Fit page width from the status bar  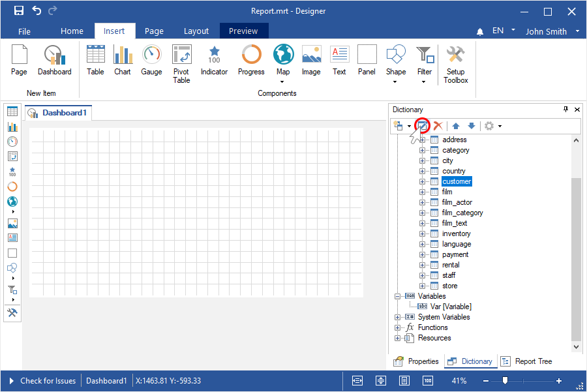[357, 381]
